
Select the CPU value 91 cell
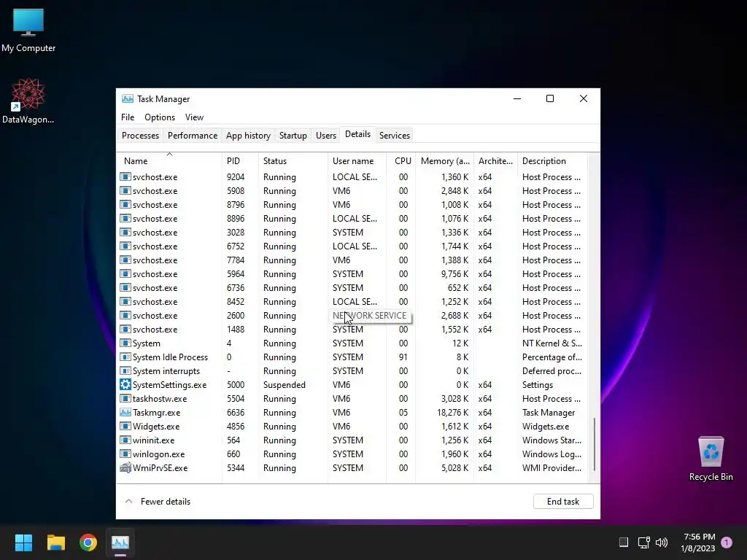(x=403, y=357)
